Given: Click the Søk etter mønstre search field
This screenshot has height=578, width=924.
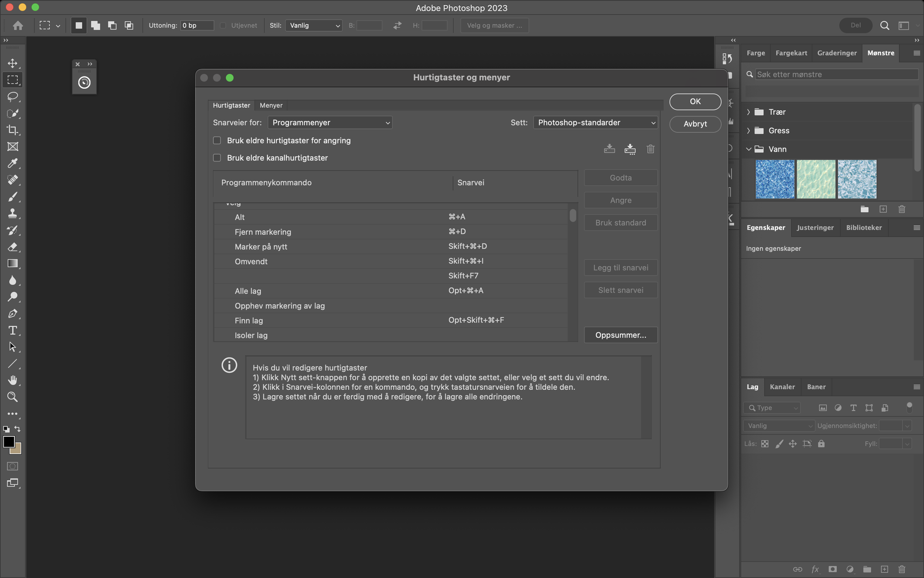Looking at the screenshot, I should click(x=836, y=75).
